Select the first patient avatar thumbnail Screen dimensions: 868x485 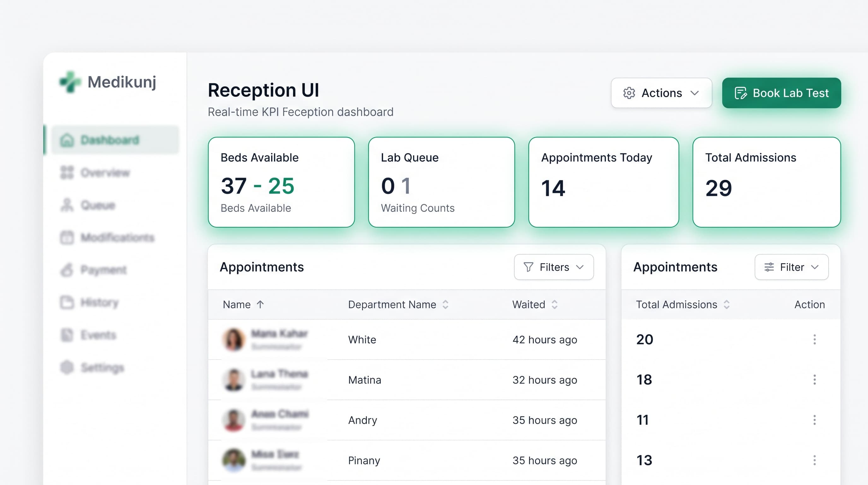pos(233,339)
